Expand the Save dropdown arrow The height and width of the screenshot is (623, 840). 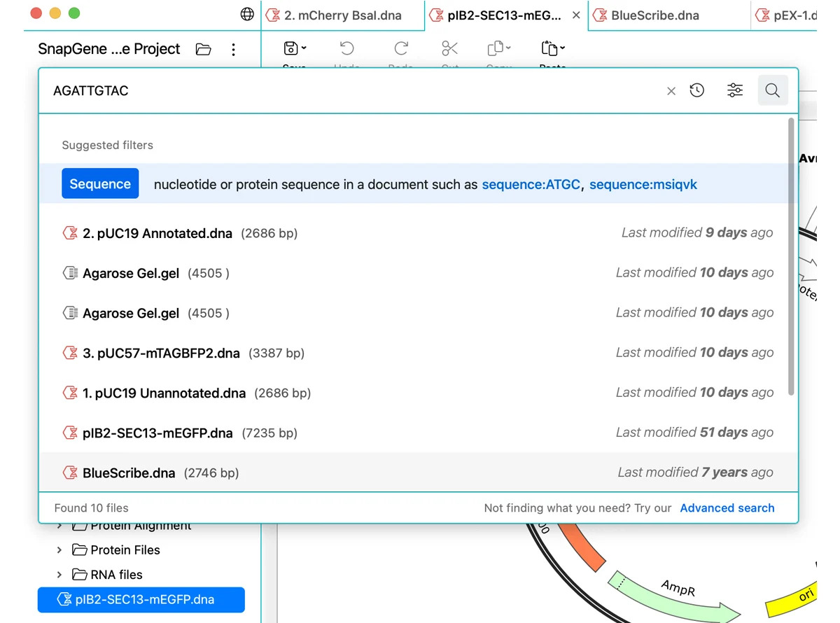[x=304, y=48]
